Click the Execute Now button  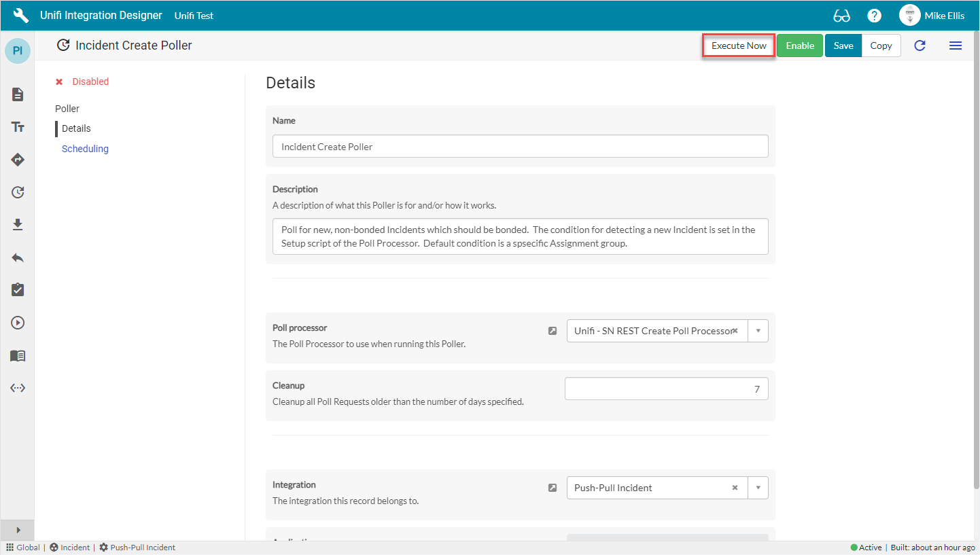[x=739, y=46]
